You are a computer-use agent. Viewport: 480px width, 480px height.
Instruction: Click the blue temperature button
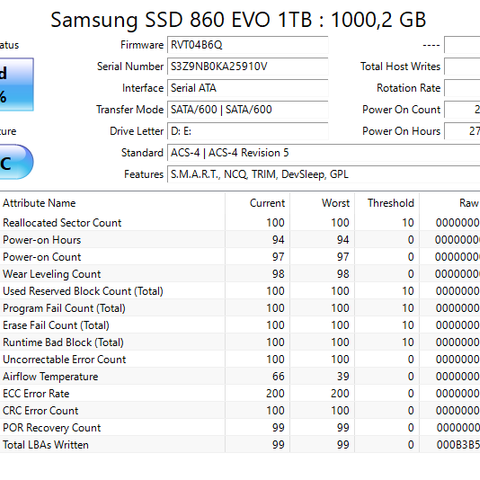[17, 162]
